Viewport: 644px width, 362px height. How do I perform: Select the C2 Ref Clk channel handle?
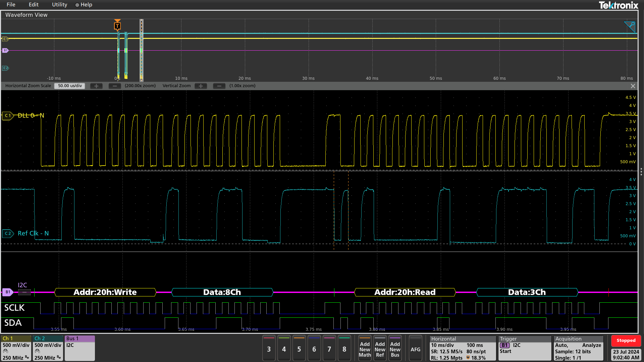8,233
